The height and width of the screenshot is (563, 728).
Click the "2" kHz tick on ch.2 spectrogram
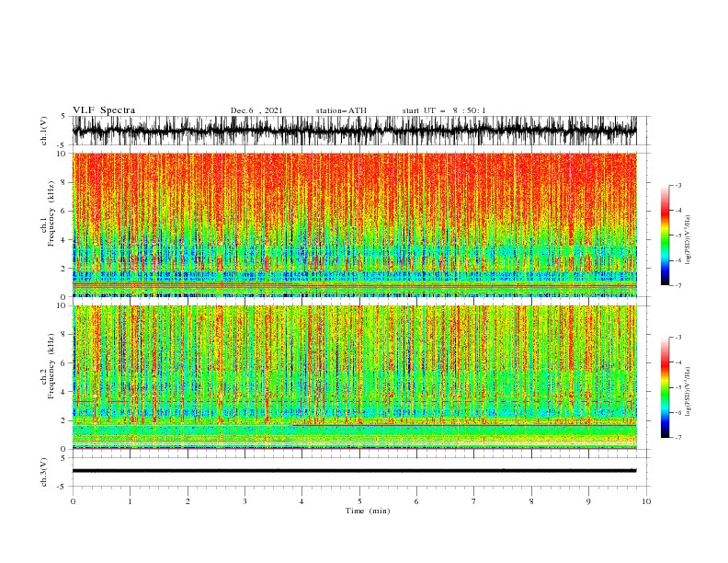coord(64,420)
